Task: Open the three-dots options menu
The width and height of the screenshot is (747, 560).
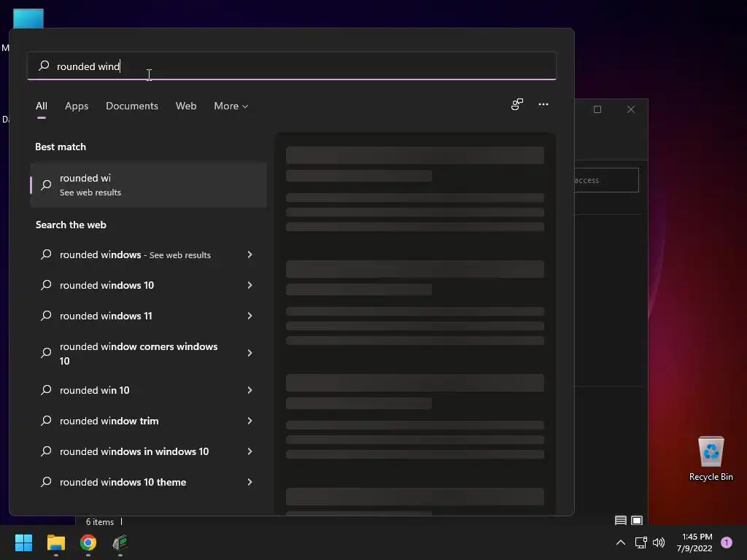Action: pyautogui.click(x=543, y=104)
